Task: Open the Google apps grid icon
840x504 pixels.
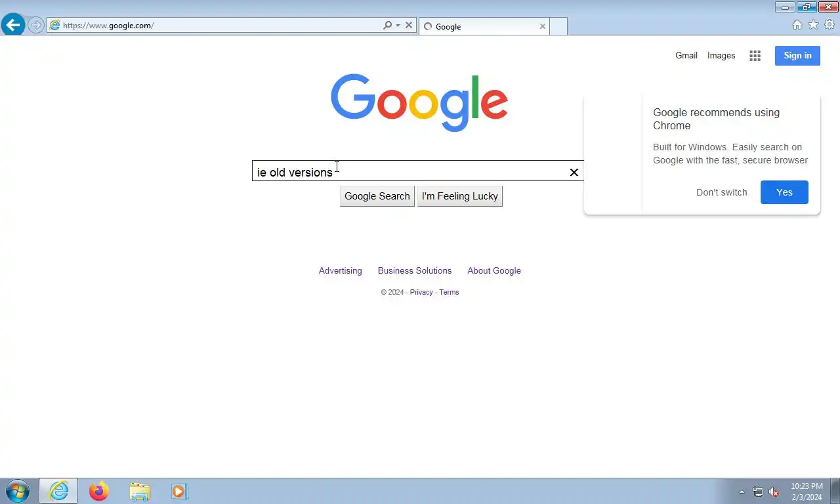Action: 755,56
